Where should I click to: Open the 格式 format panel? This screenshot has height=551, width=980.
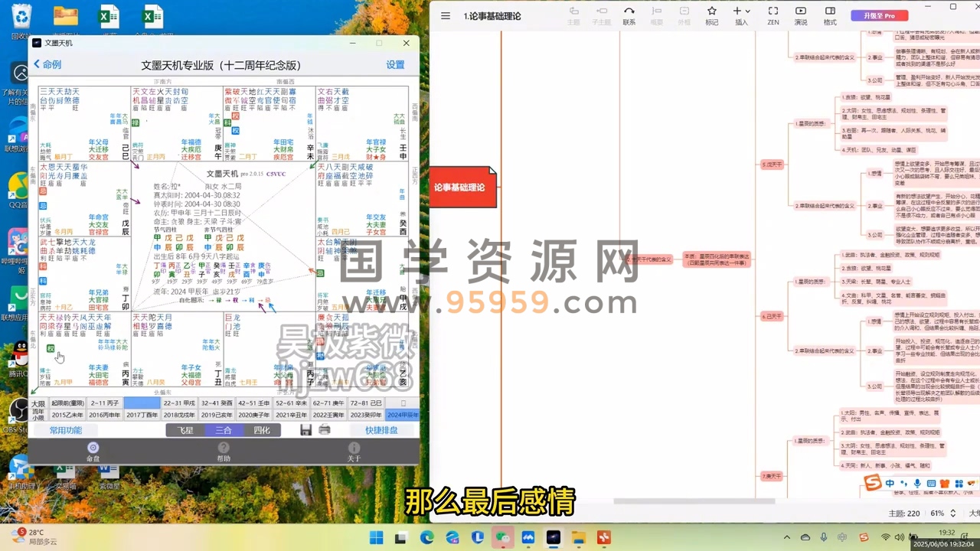(830, 15)
